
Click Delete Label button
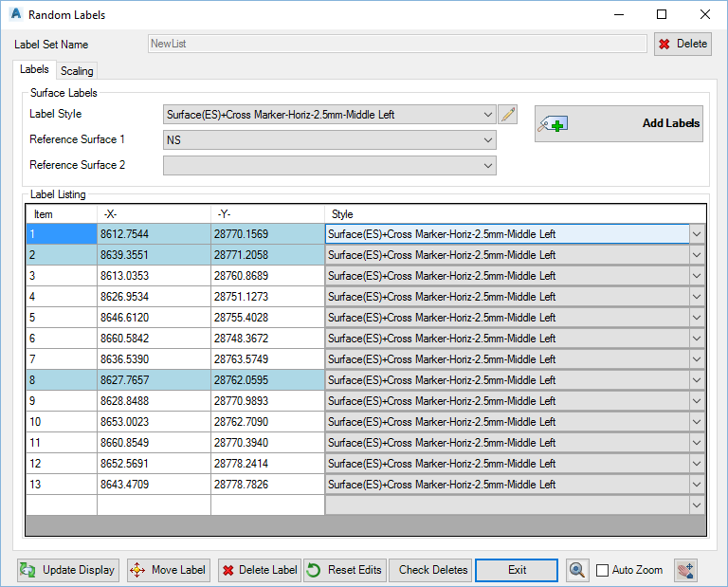(259, 570)
